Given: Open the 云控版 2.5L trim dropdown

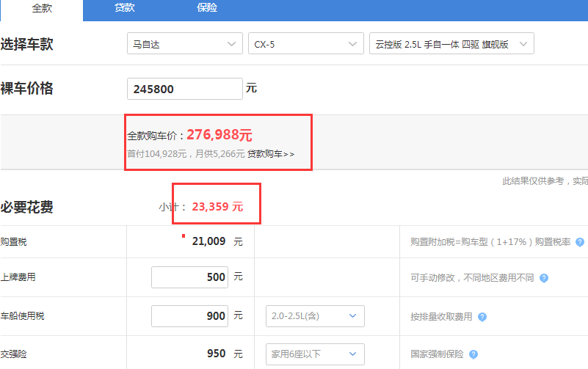Looking at the screenshot, I should (x=451, y=43).
